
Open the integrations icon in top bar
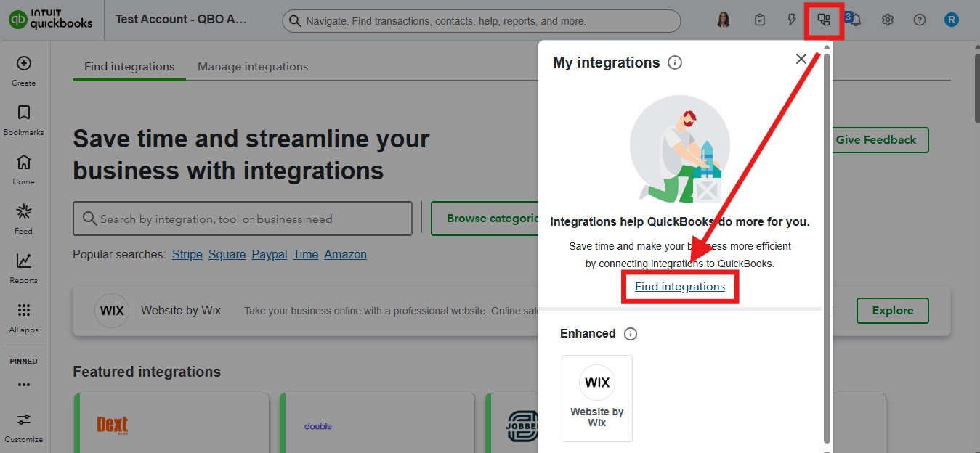824,20
